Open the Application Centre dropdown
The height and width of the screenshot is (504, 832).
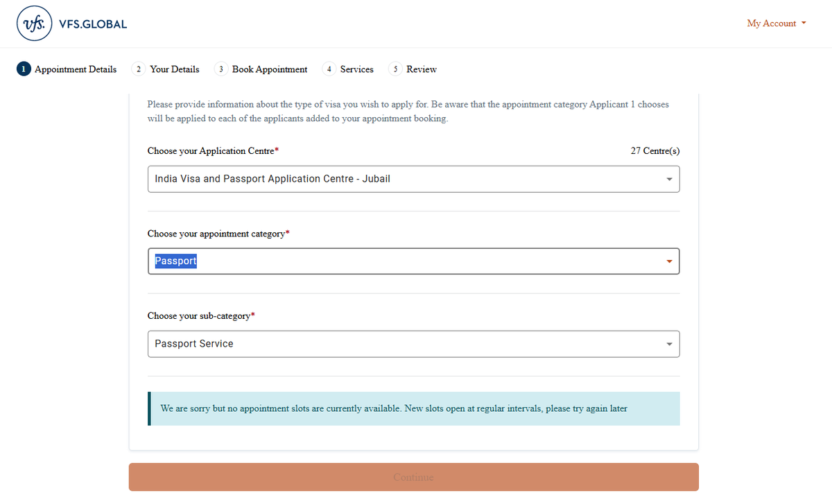[413, 179]
